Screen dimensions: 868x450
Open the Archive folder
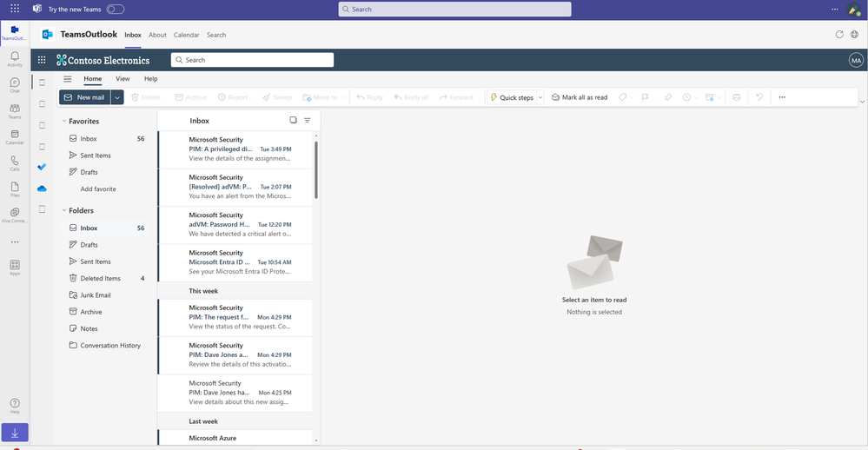pos(106,312)
